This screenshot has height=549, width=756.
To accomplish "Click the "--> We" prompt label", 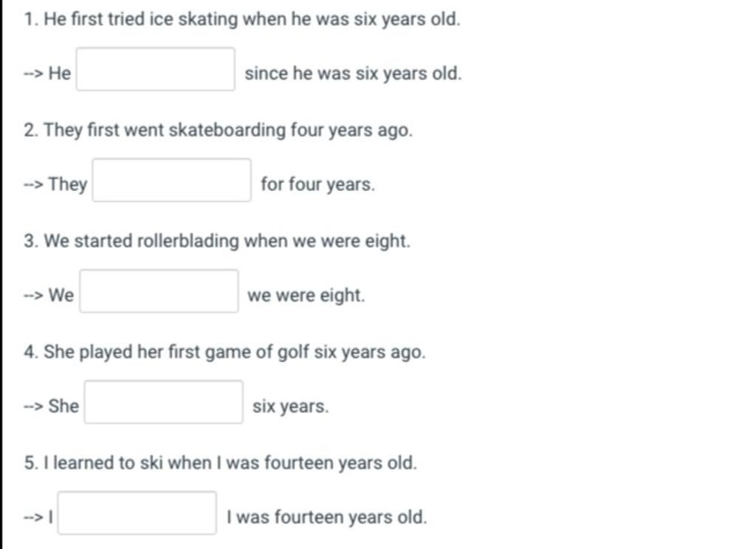I will (49, 295).
